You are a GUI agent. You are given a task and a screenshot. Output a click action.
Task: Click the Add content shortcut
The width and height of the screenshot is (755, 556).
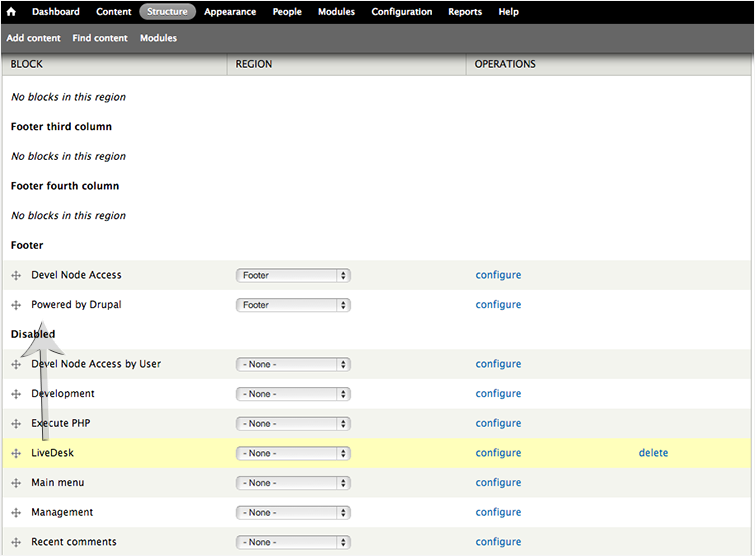tap(34, 38)
